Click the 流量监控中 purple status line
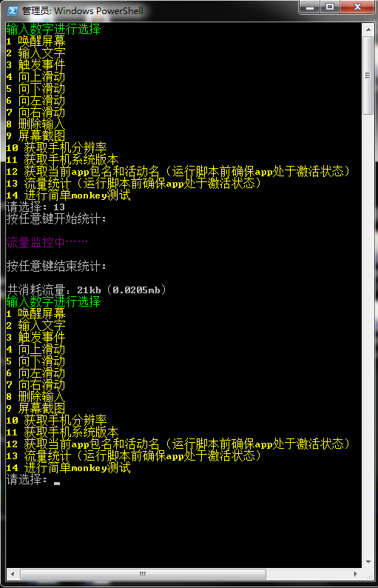378x588 pixels. (x=47, y=243)
